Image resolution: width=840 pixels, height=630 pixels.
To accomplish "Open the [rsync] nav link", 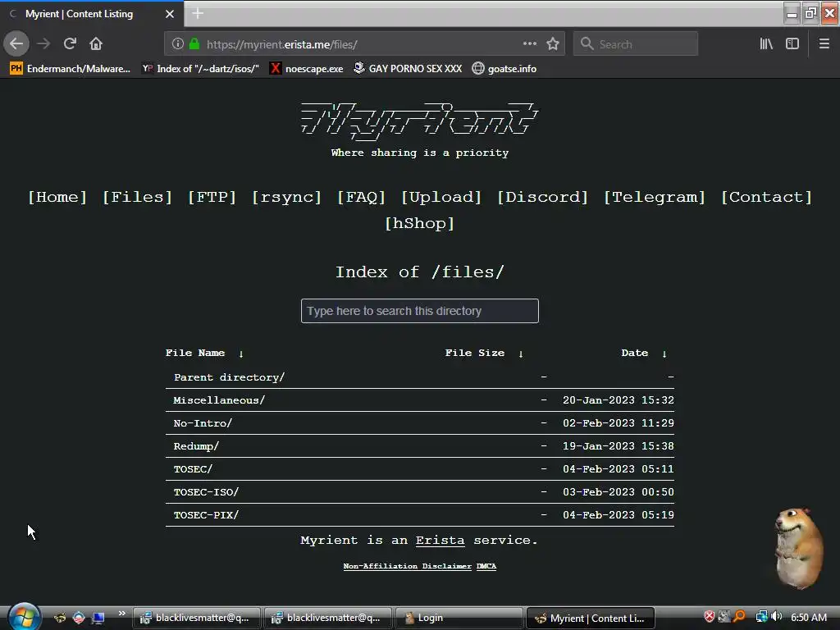I will tap(286, 197).
